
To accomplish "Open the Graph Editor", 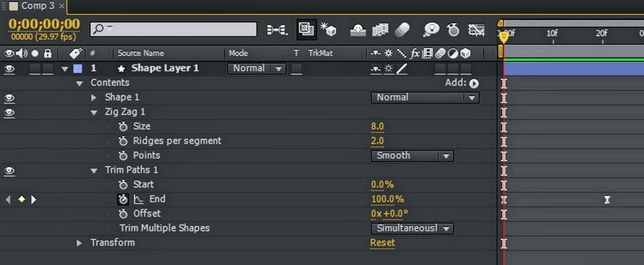I will click(x=477, y=30).
